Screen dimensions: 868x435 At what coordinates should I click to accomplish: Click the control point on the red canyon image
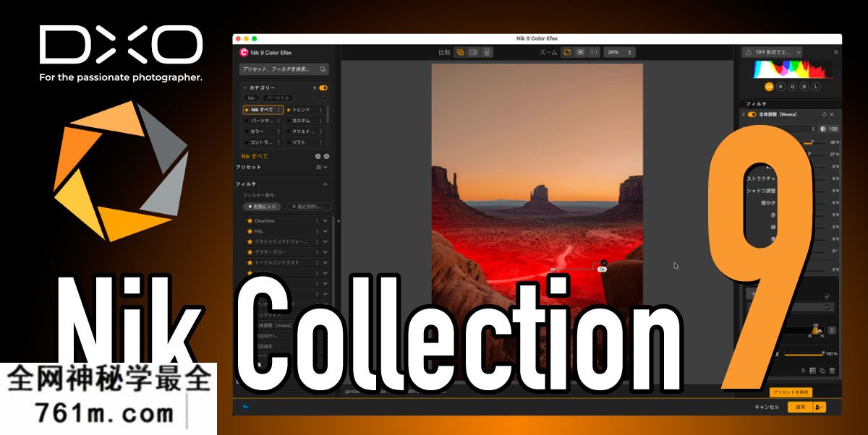[553, 269]
